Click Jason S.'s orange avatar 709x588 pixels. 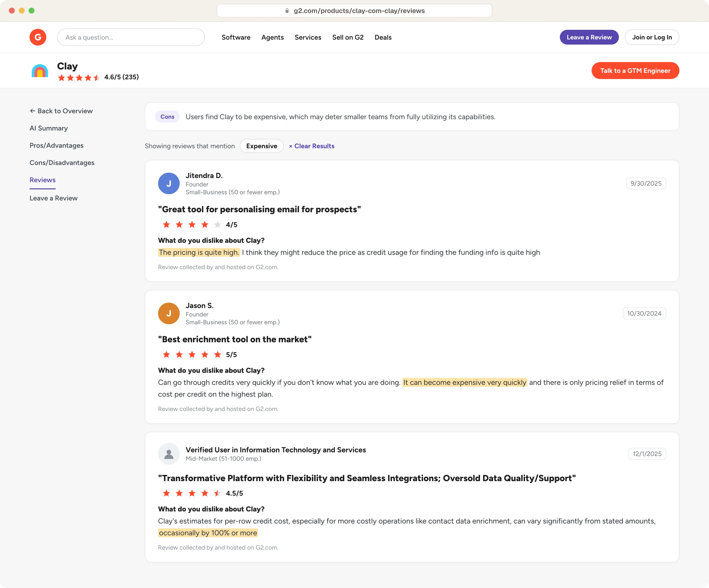coord(168,313)
